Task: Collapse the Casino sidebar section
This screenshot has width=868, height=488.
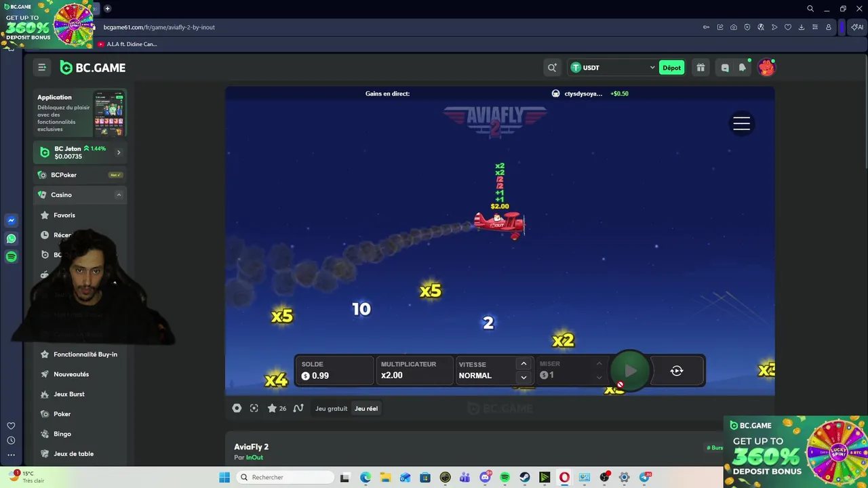Action: [119, 195]
